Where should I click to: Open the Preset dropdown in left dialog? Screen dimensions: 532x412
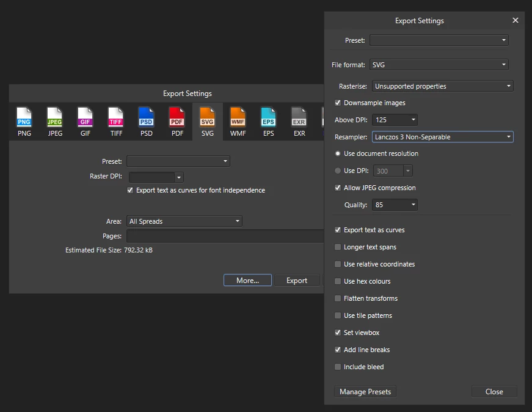[178, 161]
